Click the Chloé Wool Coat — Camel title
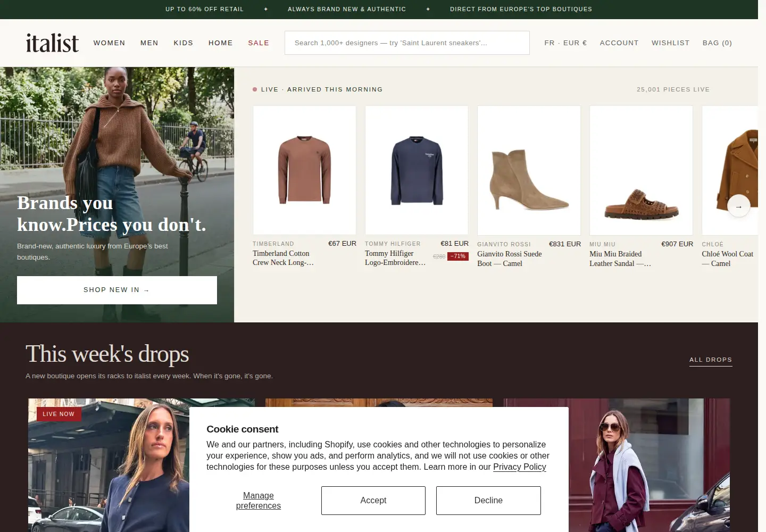 727,259
